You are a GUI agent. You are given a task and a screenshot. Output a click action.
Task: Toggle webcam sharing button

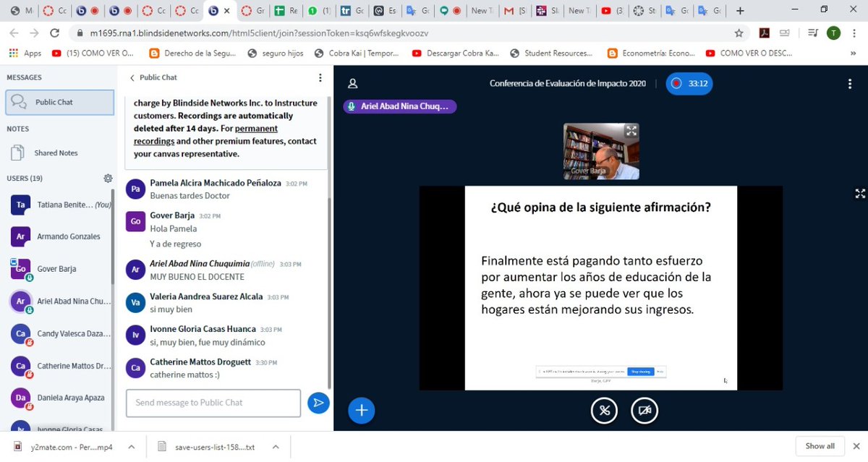(644, 411)
